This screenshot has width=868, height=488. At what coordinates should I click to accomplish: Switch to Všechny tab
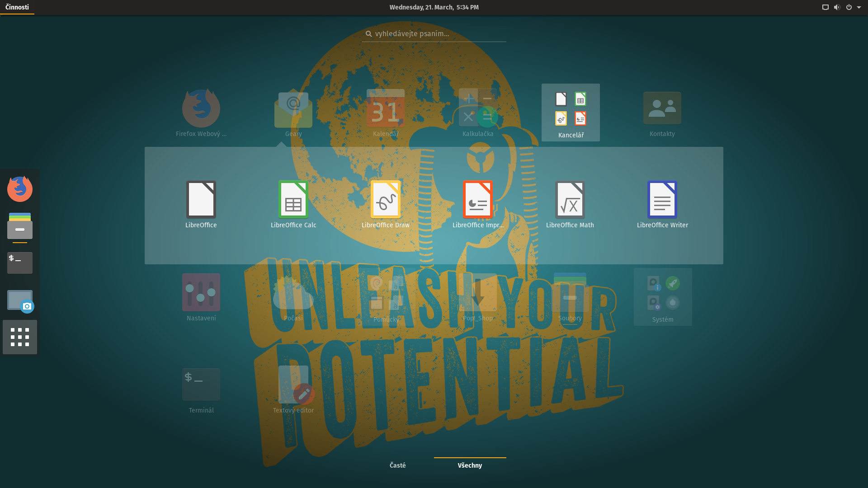(470, 465)
